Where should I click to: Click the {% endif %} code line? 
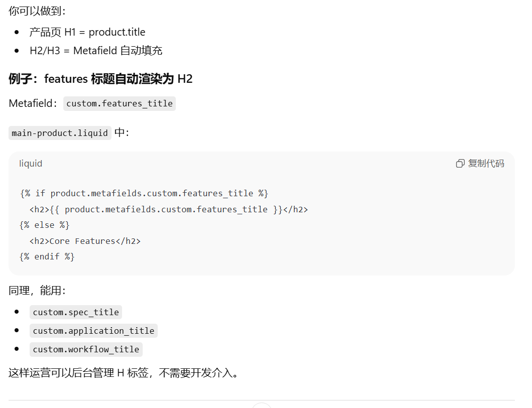(x=47, y=256)
